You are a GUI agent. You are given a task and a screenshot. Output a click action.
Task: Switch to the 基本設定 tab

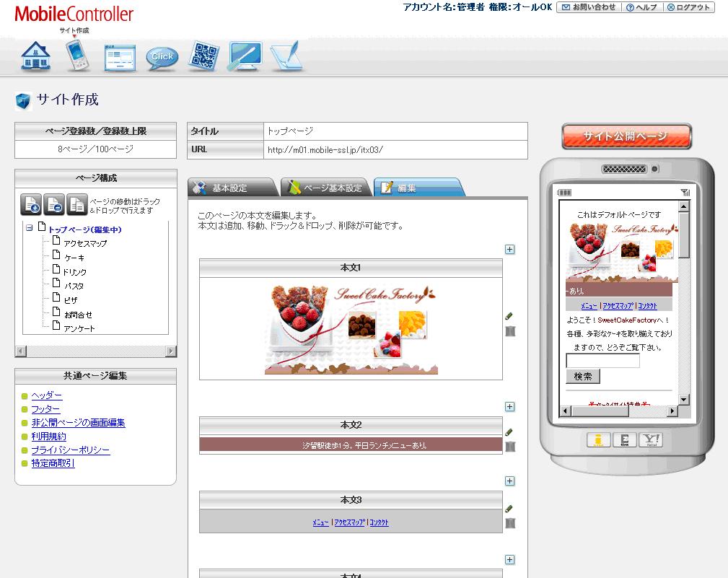click(232, 188)
